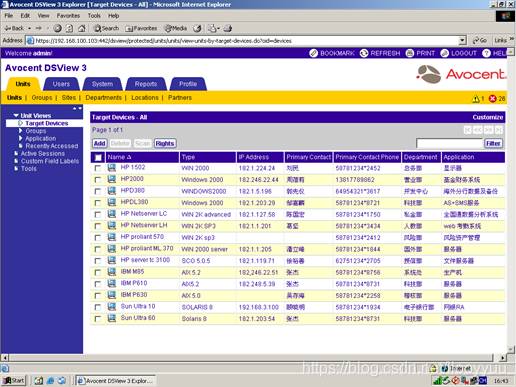Click the Logout icon in purple bar
Viewport: 516px width, 387px height.
445,53
